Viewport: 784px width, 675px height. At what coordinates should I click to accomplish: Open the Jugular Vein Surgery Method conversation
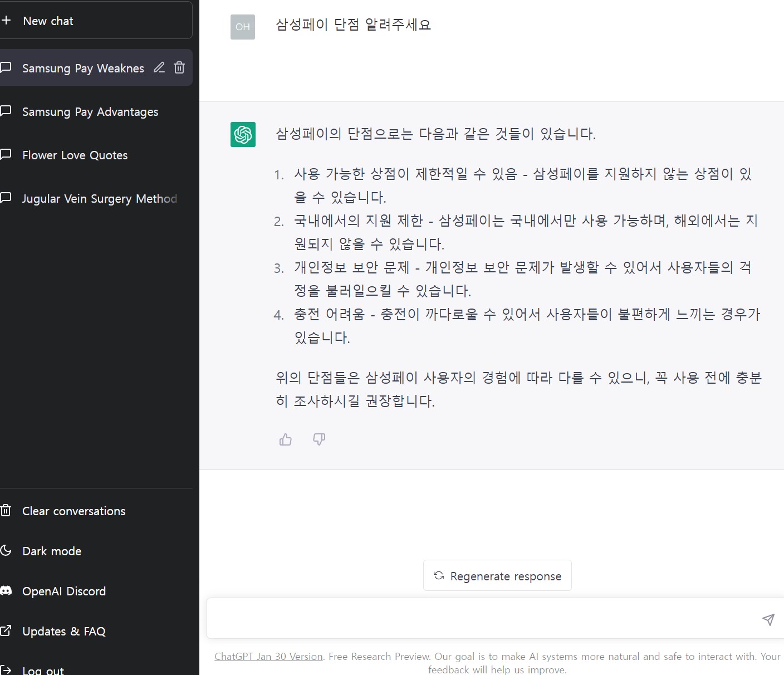(96, 198)
